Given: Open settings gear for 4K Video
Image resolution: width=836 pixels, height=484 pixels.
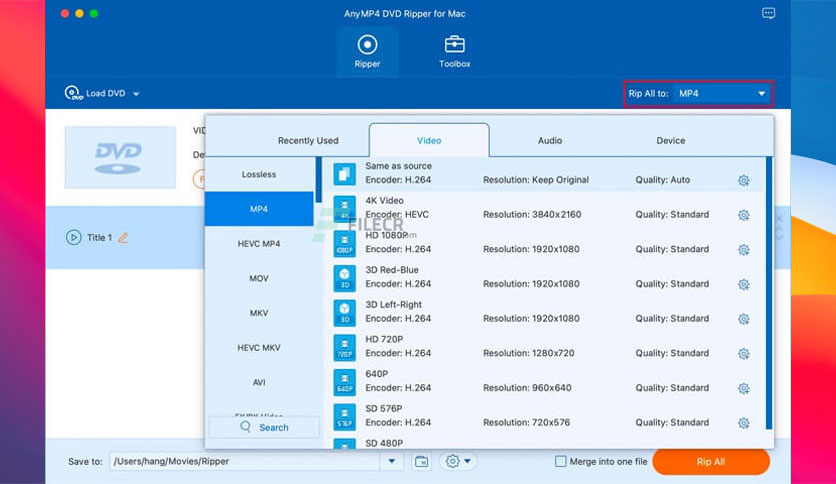Looking at the screenshot, I should click(743, 215).
